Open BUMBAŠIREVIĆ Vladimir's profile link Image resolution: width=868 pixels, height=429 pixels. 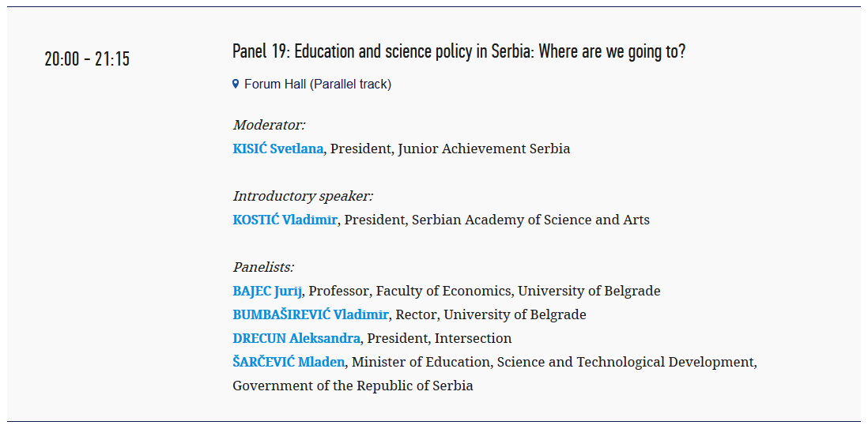(x=311, y=315)
